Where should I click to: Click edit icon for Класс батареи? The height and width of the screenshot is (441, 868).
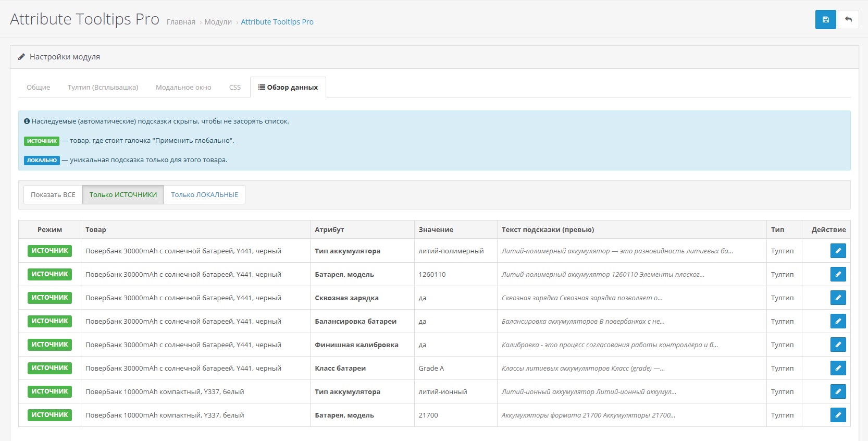[x=838, y=368]
